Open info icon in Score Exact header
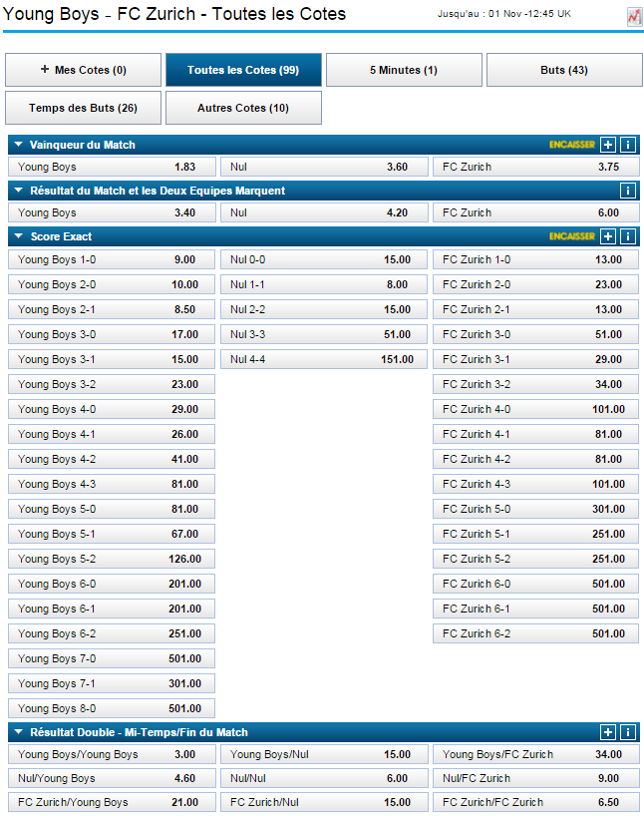The height and width of the screenshot is (816, 644). tap(628, 236)
